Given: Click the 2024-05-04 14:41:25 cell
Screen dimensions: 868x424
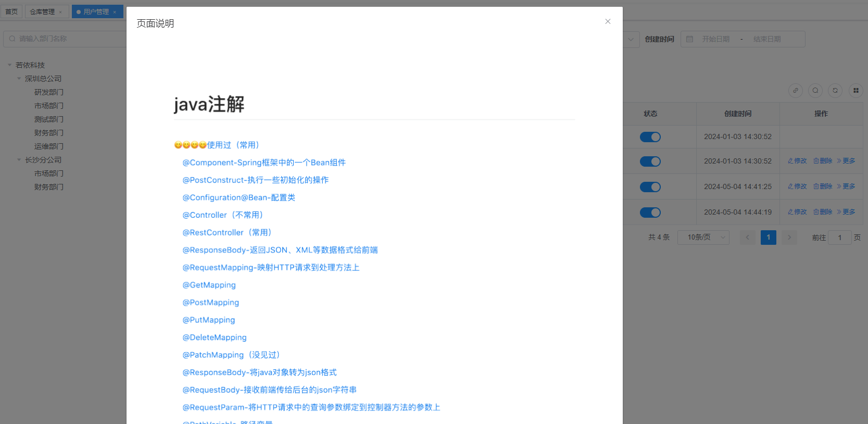Looking at the screenshot, I should pos(738,186).
